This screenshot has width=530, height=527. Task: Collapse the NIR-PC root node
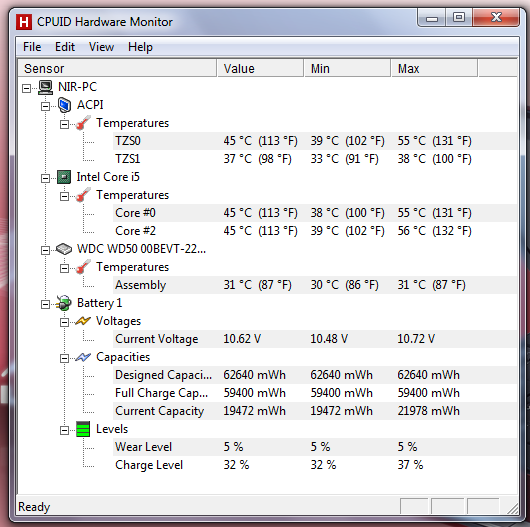pyautogui.click(x=26, y=89)
